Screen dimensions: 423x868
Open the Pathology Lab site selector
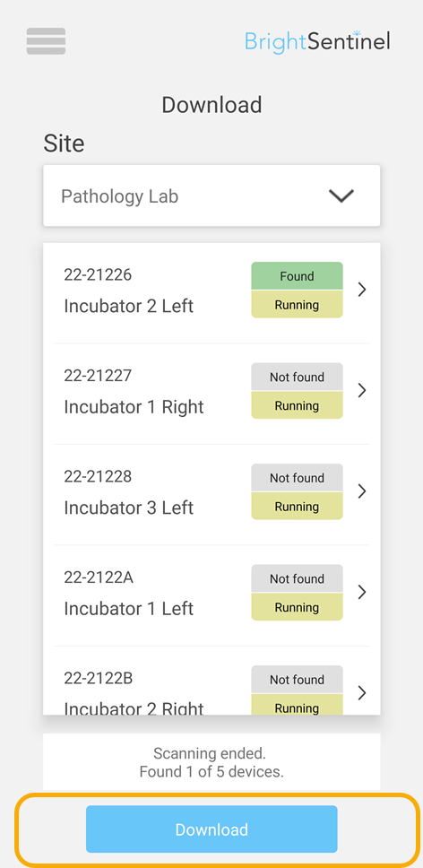211,195
